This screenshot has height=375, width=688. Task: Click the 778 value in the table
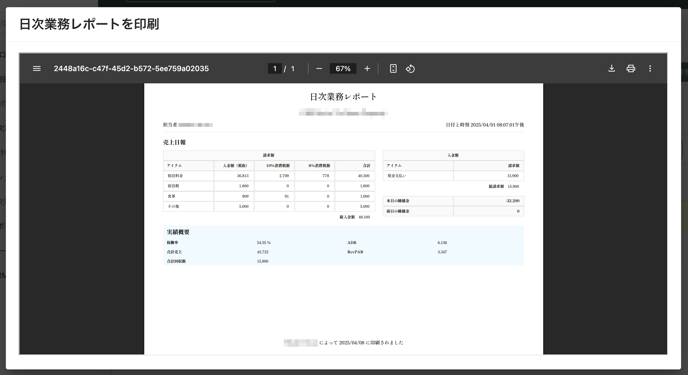coord(326,175)
